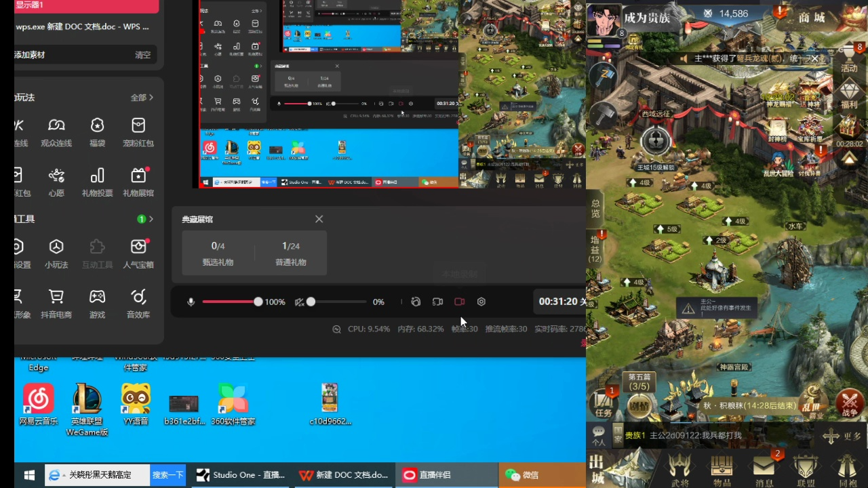Collapse the game's side menu arrow button
Image resolution: width=868 pixels, height=488 pixels.
pos(850,159)
